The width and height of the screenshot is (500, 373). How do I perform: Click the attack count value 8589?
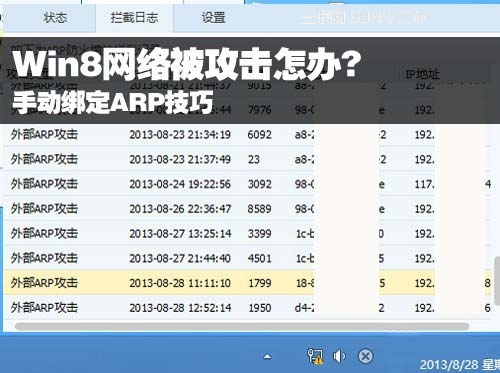[x=259, y=209]
